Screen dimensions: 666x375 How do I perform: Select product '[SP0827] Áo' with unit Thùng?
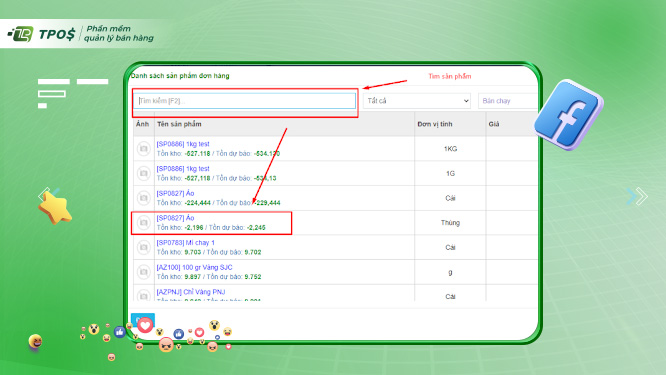[175, 218]
